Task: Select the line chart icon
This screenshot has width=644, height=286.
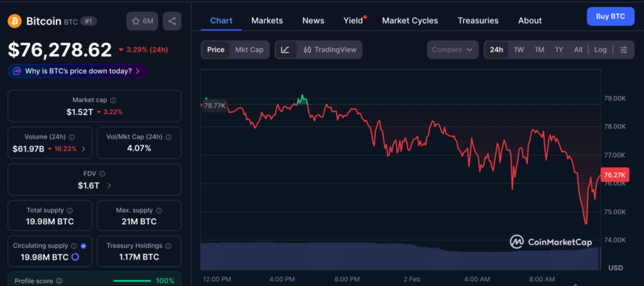Action: click(285, 50)
